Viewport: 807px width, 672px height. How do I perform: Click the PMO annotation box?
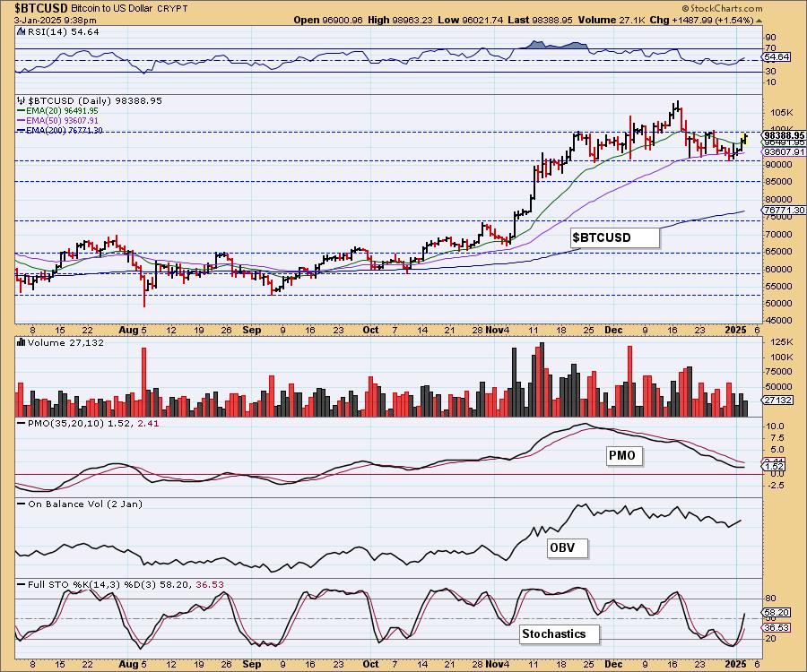(x=624, y=455)
